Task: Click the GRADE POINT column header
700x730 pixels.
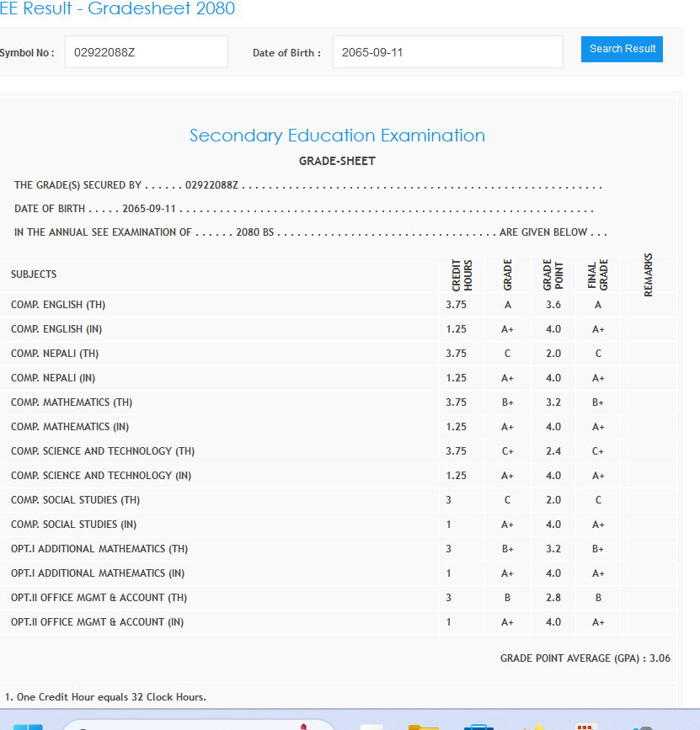Action: point(553,274)
